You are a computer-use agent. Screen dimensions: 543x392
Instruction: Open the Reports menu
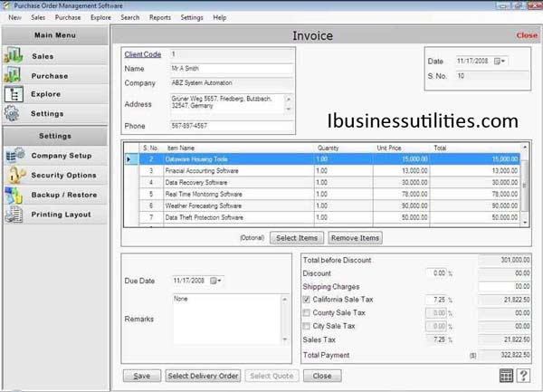point(160,17)
